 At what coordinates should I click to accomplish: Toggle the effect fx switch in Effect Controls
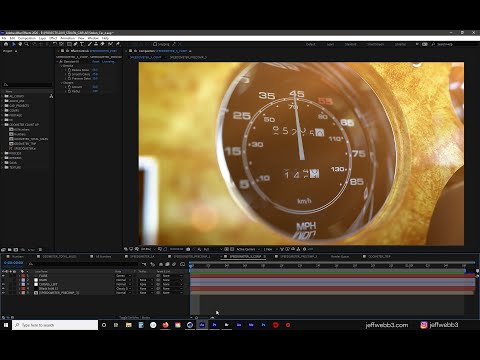coord(61,62)
